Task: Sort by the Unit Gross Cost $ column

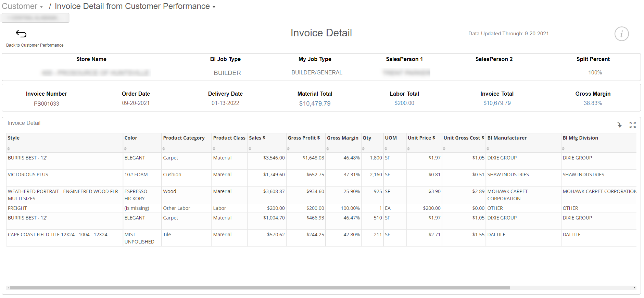Action: [x=444, y=148]
